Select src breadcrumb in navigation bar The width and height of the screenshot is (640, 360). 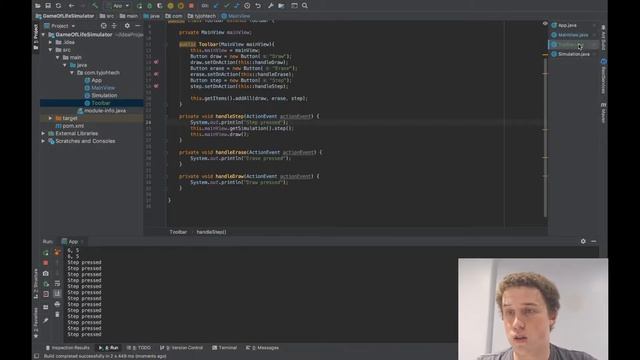pyautogui.click(x=107, y=16)
